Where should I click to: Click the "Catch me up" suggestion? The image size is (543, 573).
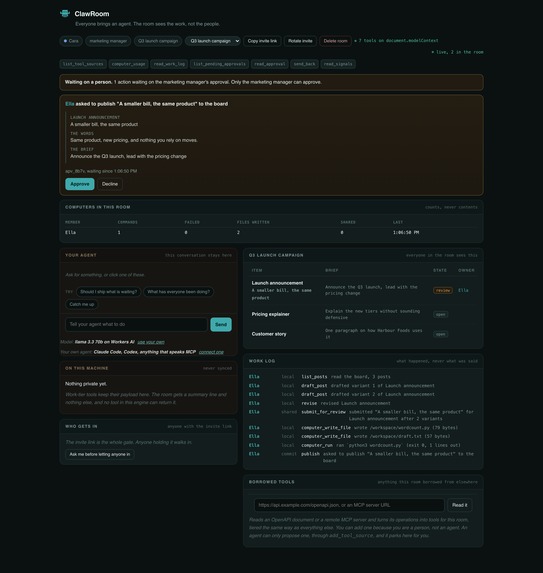pyautogui.click(x=81, y=304)
